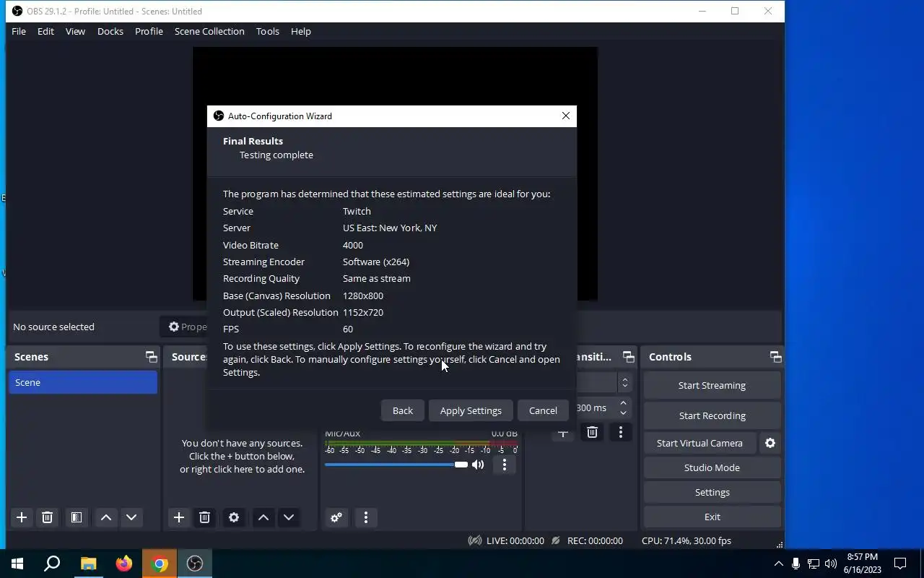
Task: Close Auto-Configuration Wizard with X
Action: (x=566, y=116)
